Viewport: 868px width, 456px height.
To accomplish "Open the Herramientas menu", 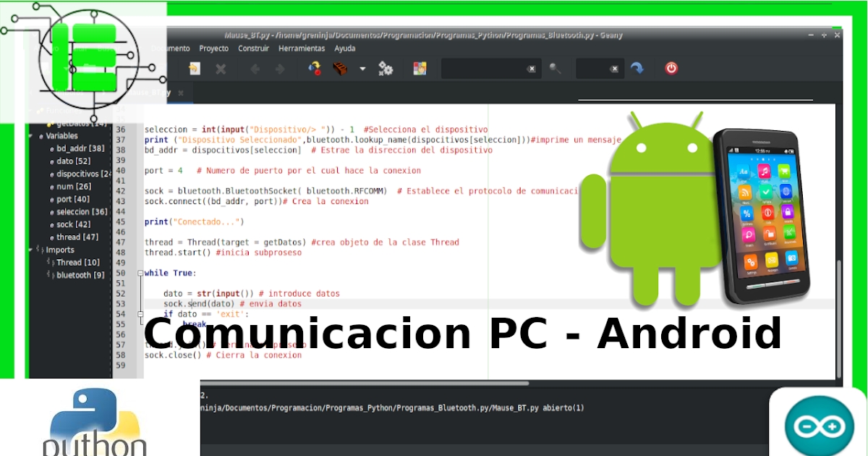I will [x=302, y=48].
